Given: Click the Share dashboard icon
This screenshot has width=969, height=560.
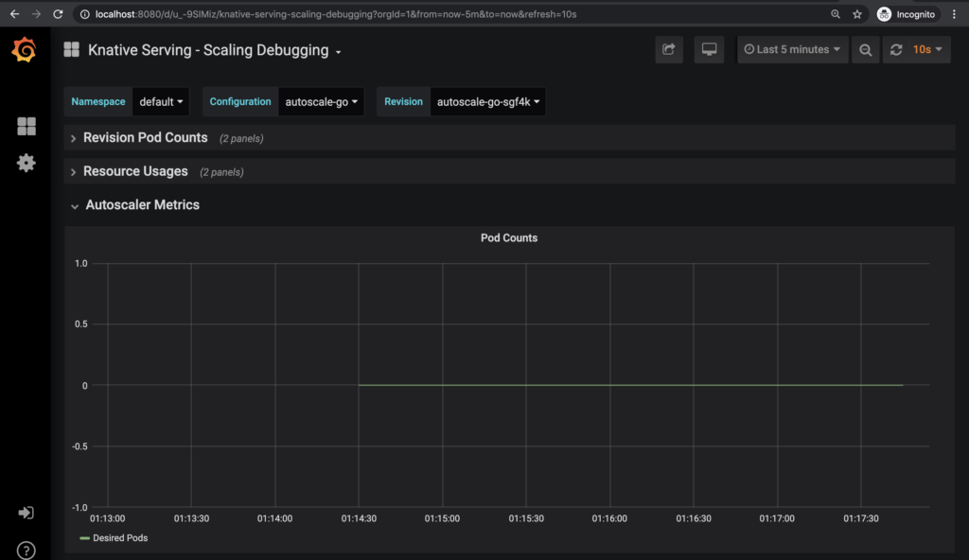Looking at the screenshot, I should [669, 49].
